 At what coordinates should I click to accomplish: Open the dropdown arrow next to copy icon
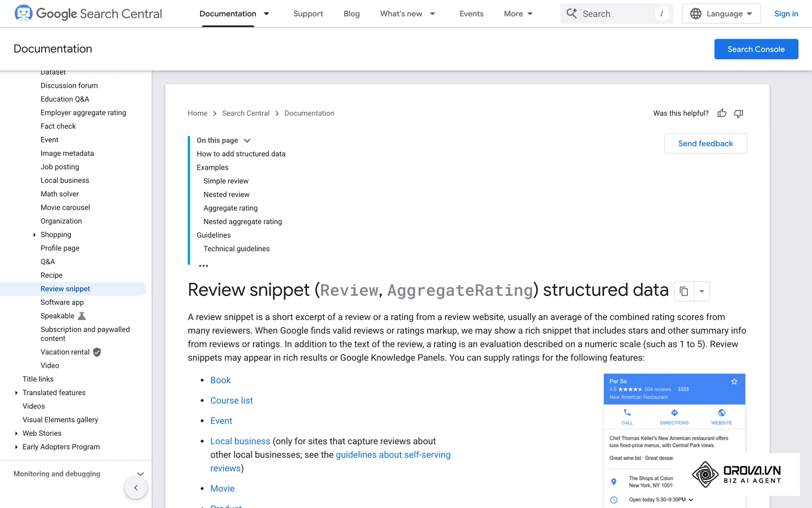(701, 291)
